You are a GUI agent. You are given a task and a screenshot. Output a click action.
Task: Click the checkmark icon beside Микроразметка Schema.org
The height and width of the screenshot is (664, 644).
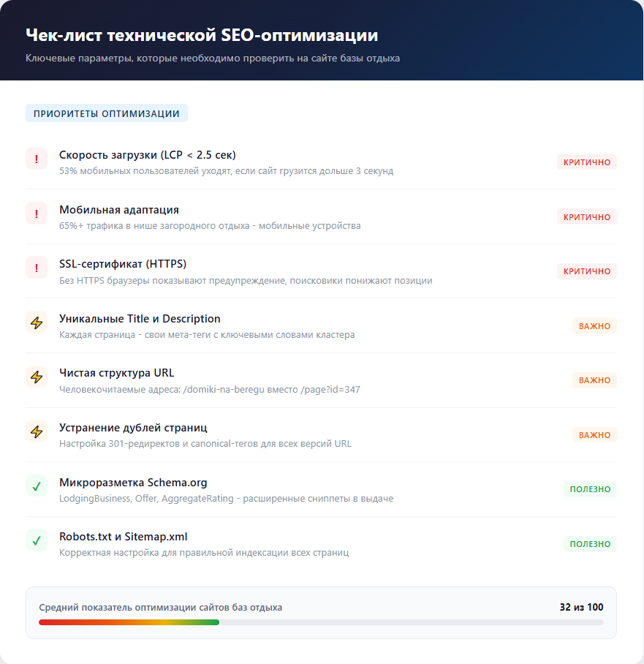click(x=37, y=486)
